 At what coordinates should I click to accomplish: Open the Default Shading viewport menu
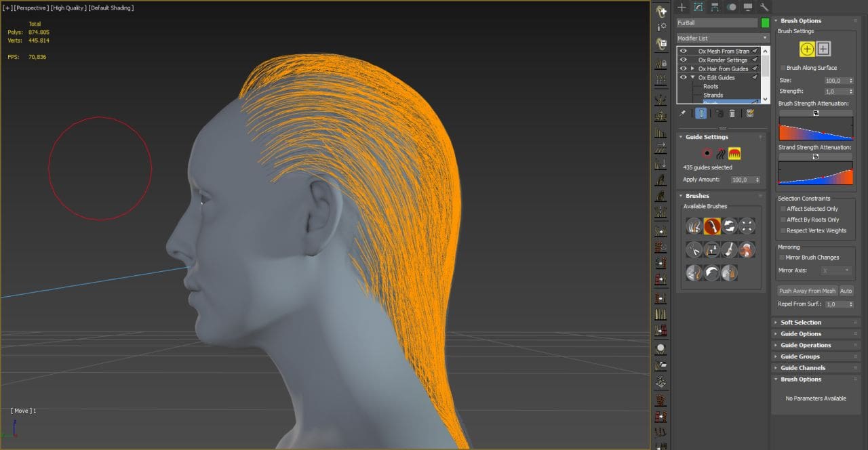coord(111,8)
